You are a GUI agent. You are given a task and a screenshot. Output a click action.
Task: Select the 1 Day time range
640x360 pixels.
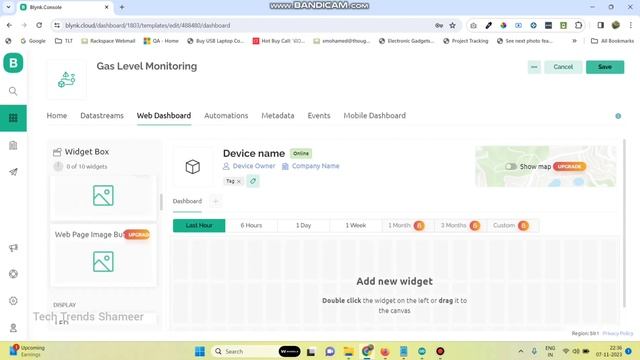point(303,225)
